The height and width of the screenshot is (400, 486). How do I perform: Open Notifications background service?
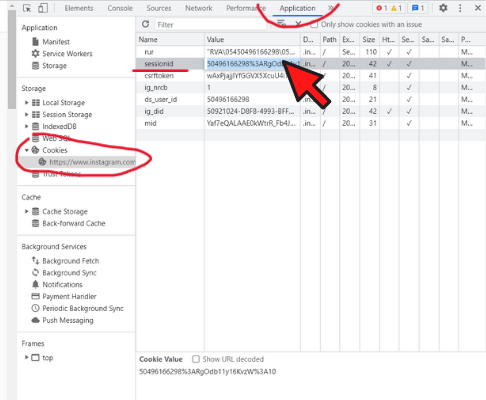[x=62, y=284]
